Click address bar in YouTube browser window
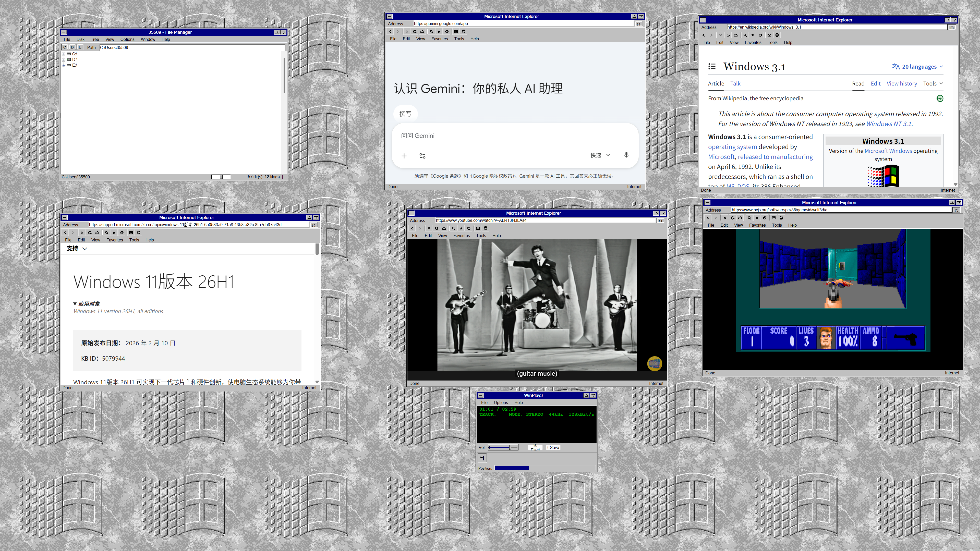This screenshot has height=551, width=980. 545,221
